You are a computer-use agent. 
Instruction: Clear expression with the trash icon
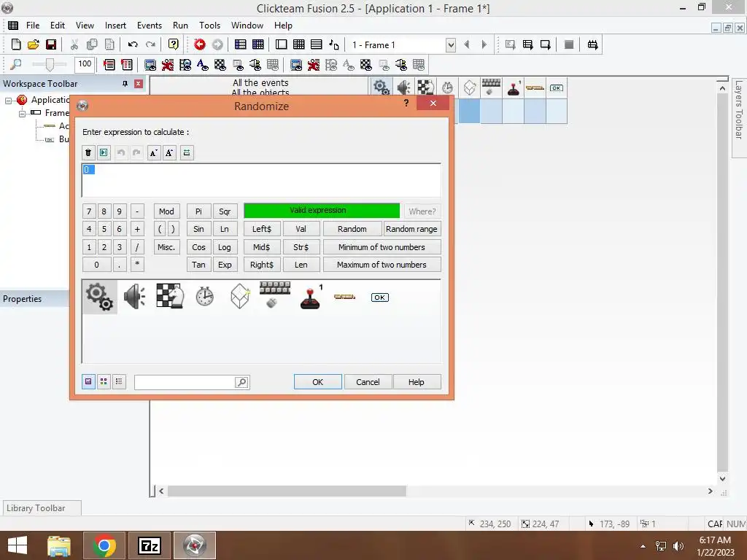pyautogui.click(x=88, y=153)
